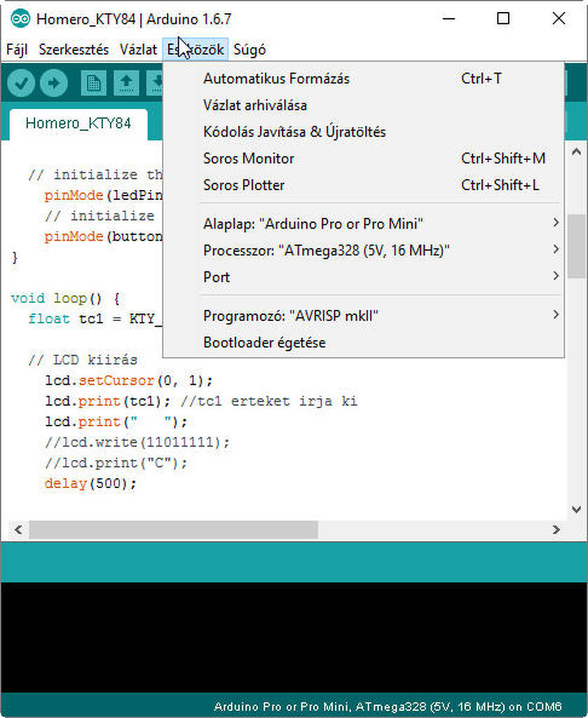Expand Processzor ATmega328 submenu

(363, 250)
